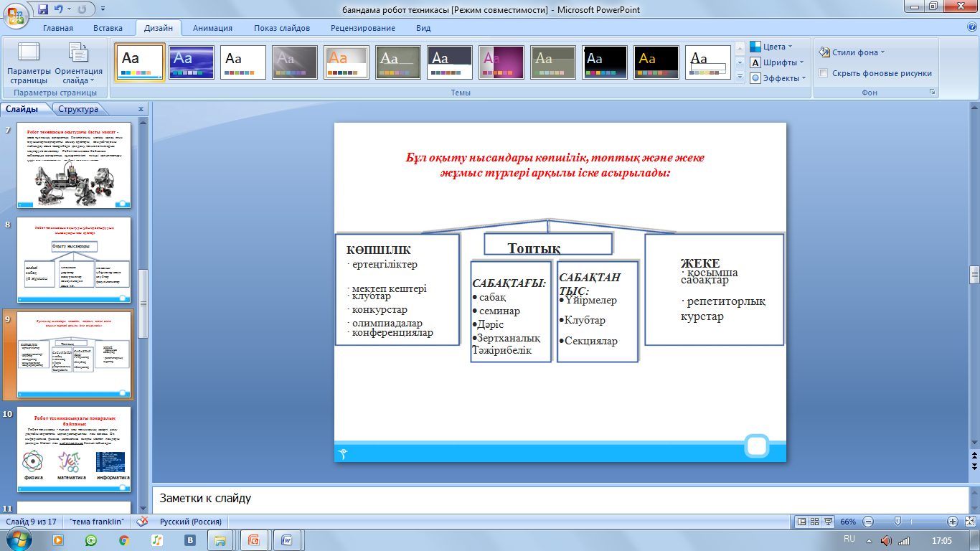980x551 pixels.
Task: Enable Скрыть фоновые рисунки checkbox
Action: pos(824,73)
